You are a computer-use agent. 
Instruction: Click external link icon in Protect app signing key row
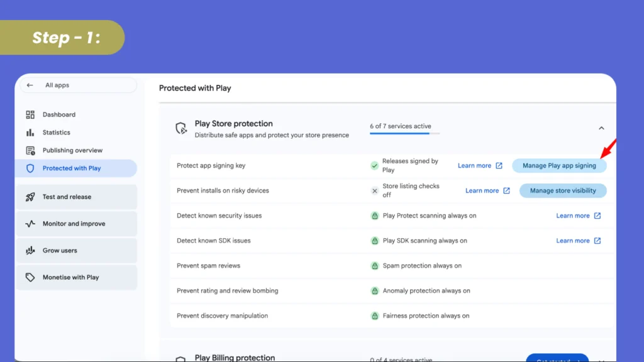tap(499, 166)
